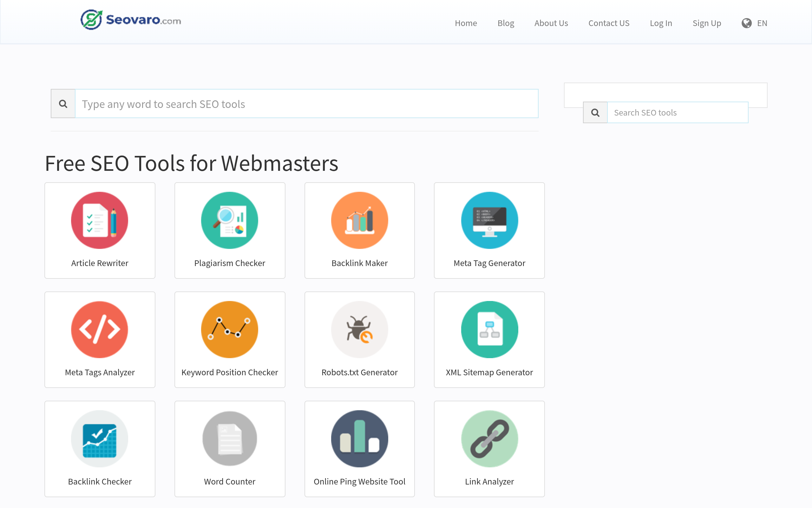Click the sidebar search magnifier icon
This screenshot has width=812, height=508.
[595, 112]
